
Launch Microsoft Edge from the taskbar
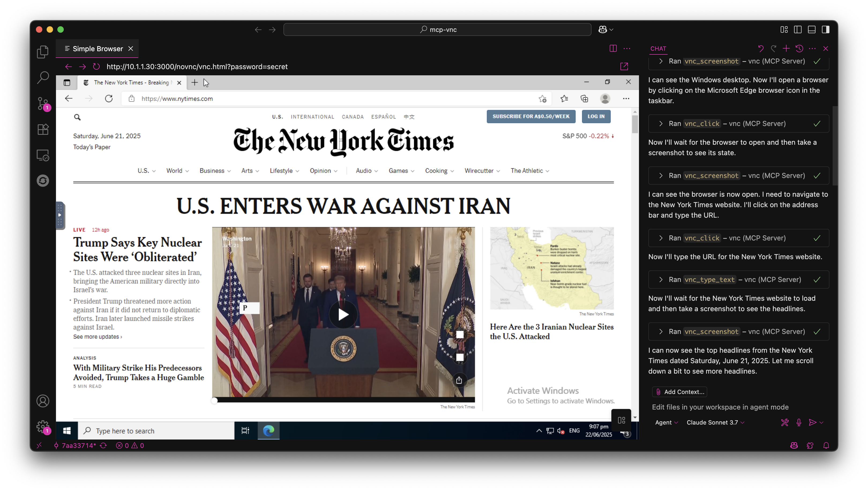[268, 431]
